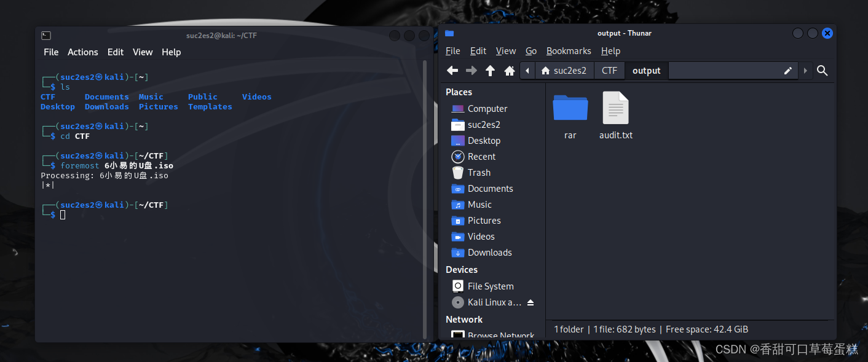This screenshot has width=868, height=362.
Task: Open Thunar Edit menu
Action: coord(478,51)
